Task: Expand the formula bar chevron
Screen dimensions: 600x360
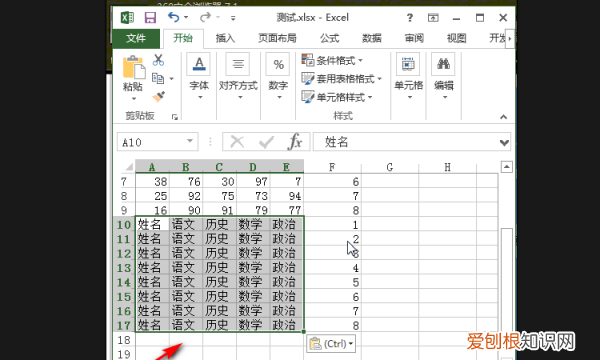Action: tap(504, 143)
